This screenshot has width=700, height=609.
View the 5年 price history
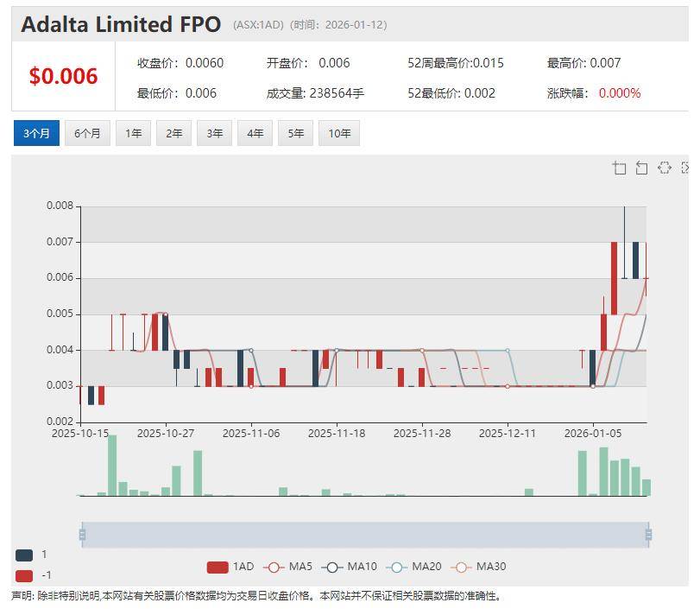(296, 133)
